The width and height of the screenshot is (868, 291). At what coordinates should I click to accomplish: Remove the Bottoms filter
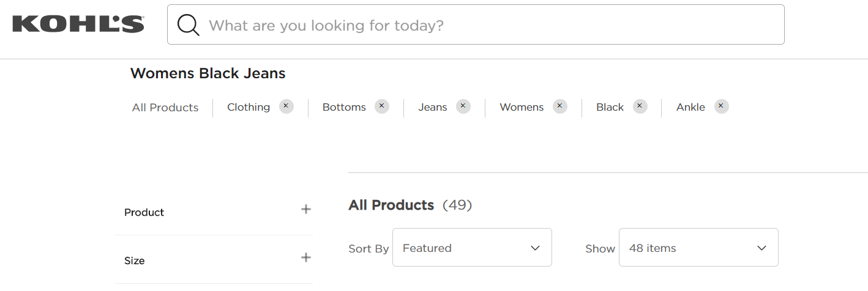pos(382,106)
